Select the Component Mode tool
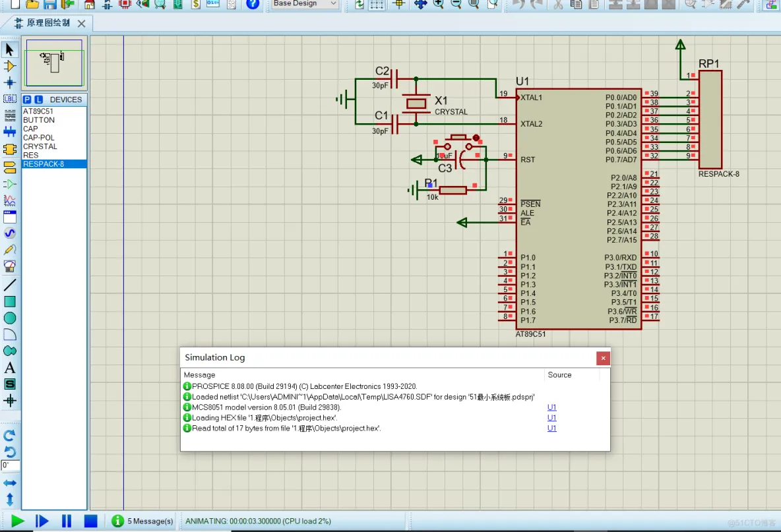The image size is (781, 532). click(x=9, y=66)
